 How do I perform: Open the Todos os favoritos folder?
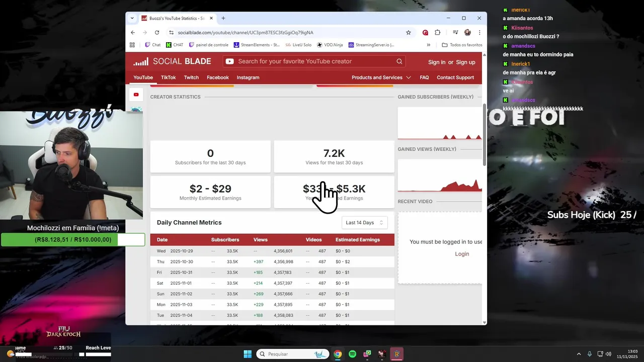[462, 45]
